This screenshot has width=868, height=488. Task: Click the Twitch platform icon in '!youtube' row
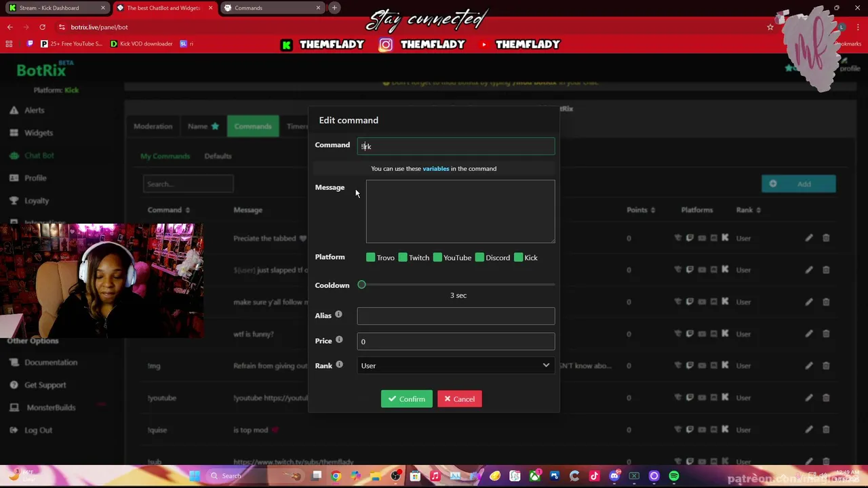(690, 398)
